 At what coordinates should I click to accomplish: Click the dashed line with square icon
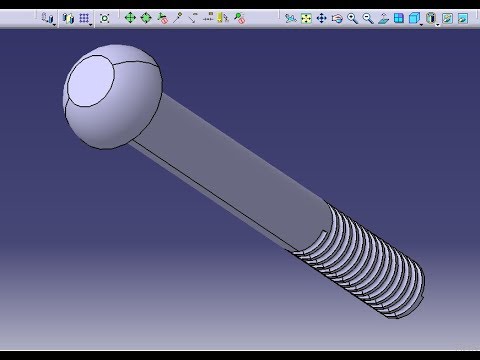(x=208, y=17)
